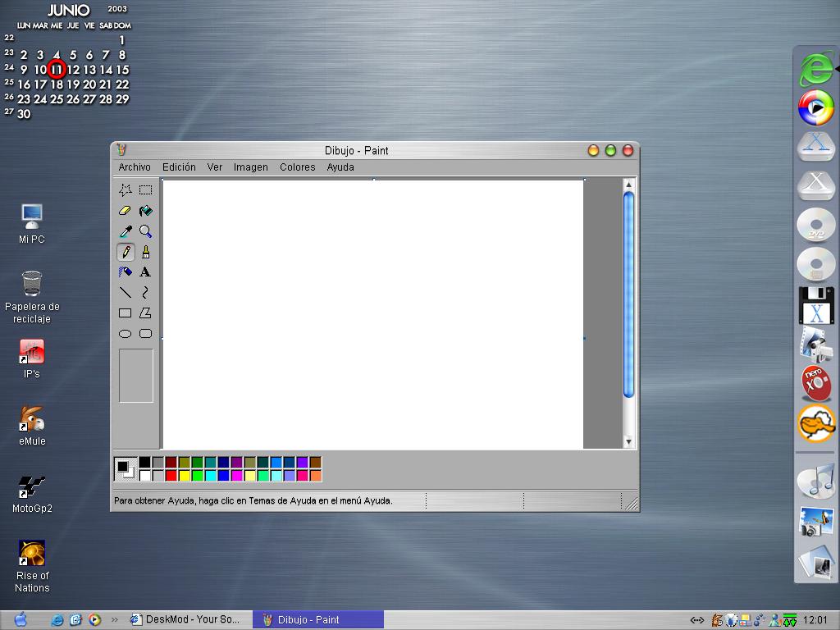Choose the rectangular Select tool

(x=145, y=189)
